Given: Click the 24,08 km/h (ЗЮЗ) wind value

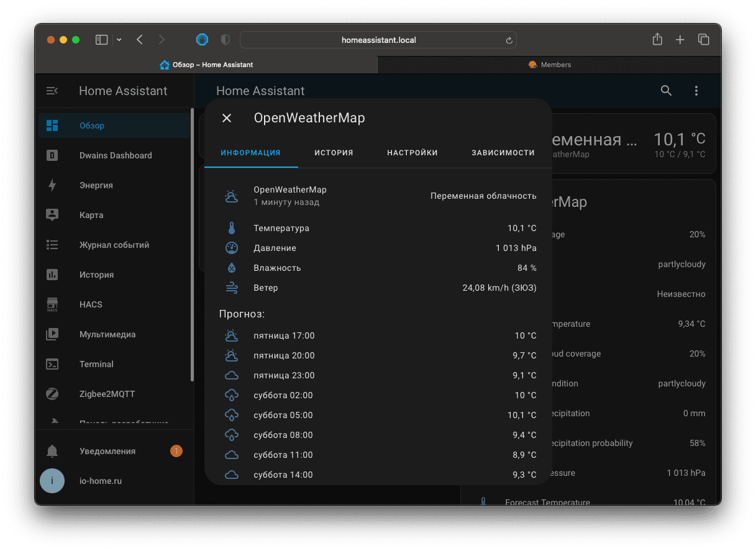Looking at the screenshot, I should [499, 288].
